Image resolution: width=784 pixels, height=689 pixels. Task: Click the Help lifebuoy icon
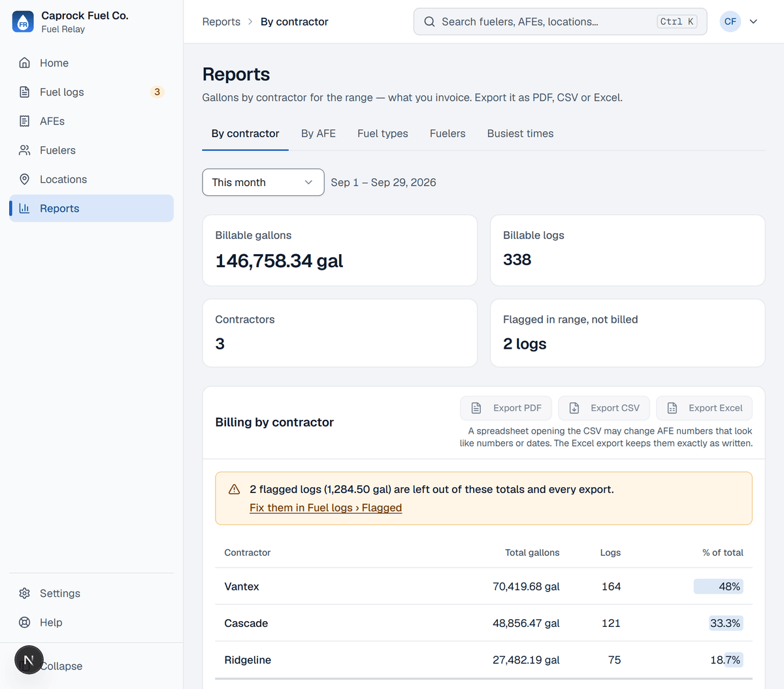25,622
